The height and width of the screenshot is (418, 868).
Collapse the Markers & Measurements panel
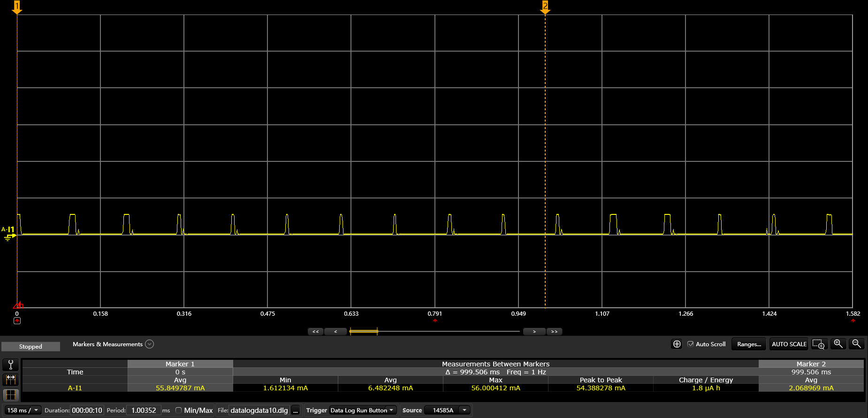149,344
